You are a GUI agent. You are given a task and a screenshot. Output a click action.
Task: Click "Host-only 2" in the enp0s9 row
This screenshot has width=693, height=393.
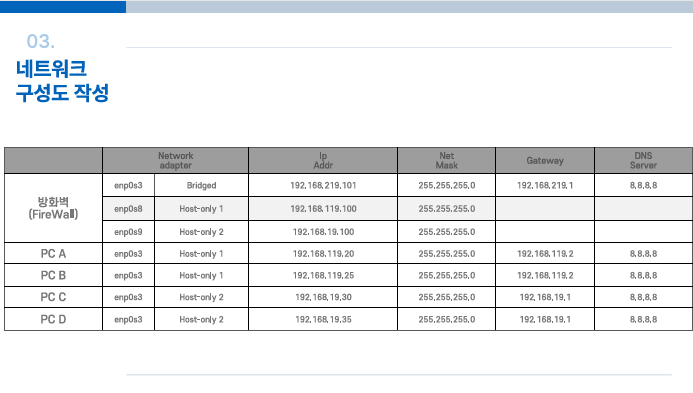tap(201, 232)
